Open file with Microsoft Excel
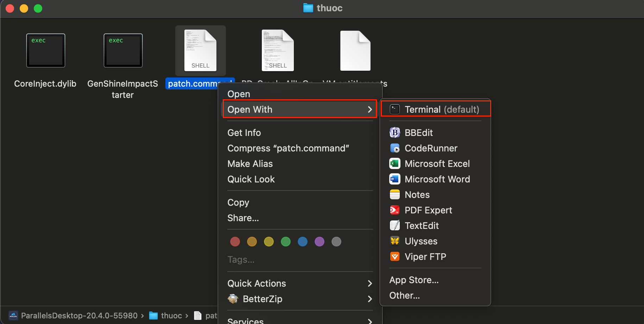The image size is (644, 324). click(437, 164)
